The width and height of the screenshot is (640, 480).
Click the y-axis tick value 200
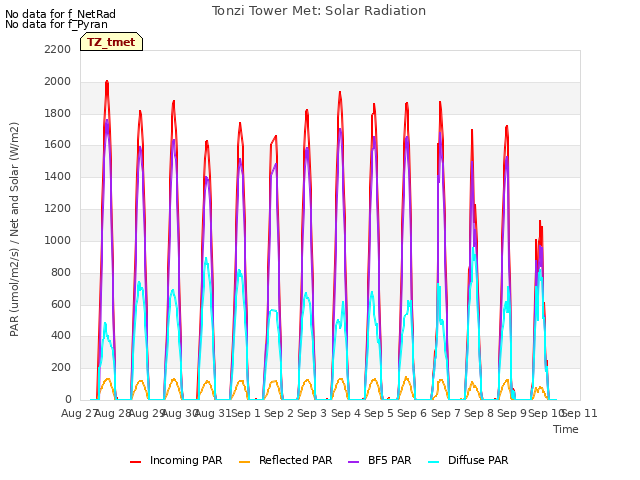point(61,367)
